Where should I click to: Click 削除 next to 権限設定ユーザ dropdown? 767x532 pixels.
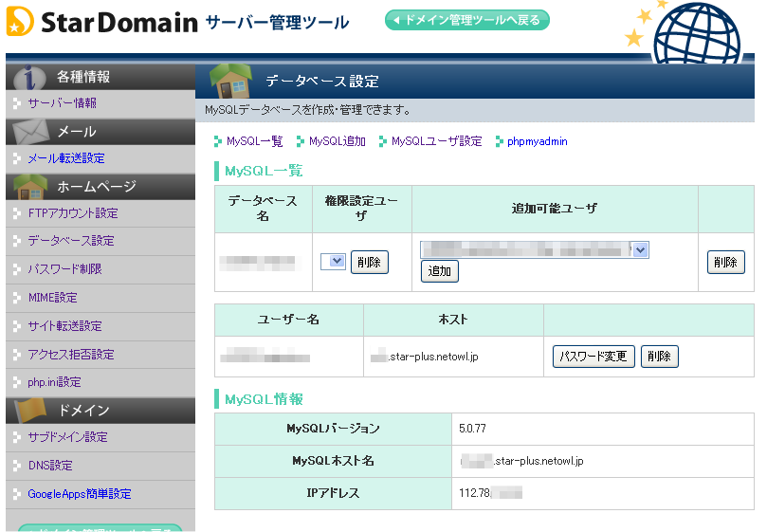click(370, 263)
